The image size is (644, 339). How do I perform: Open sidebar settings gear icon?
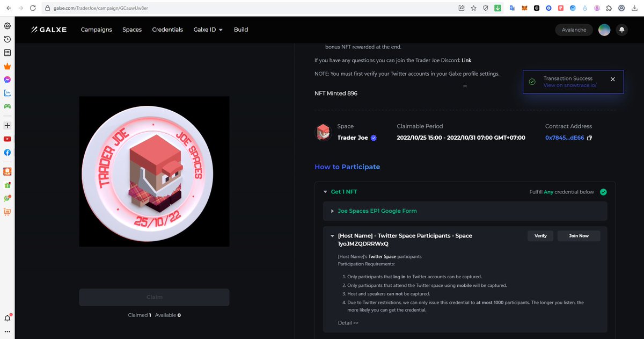[x=8, y=26]
